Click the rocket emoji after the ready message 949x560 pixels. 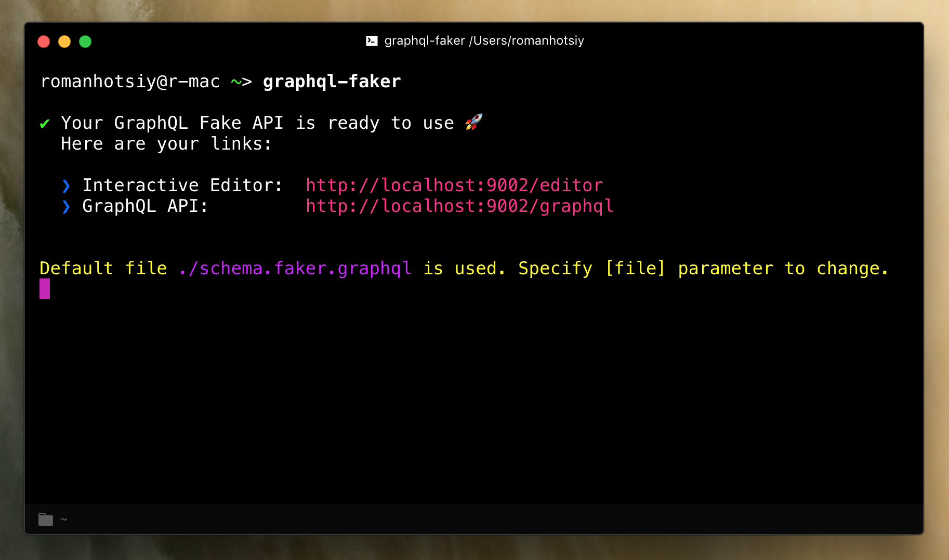[473, 123]
